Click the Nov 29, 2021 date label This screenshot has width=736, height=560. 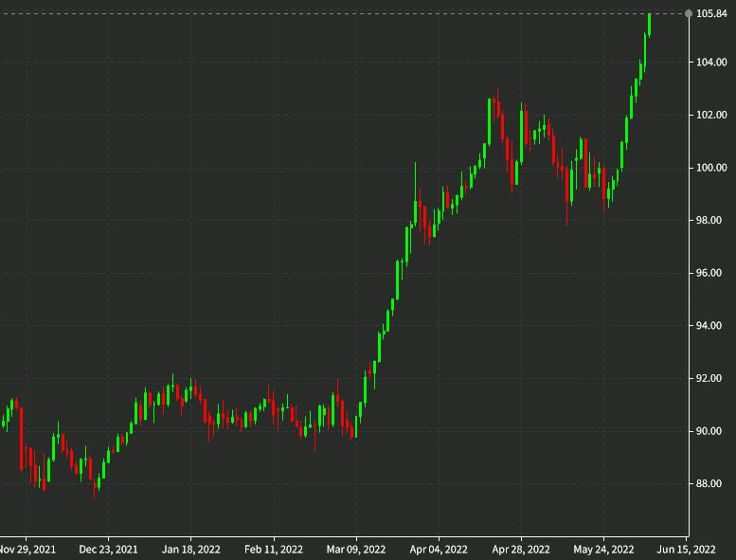click(27, 550)
